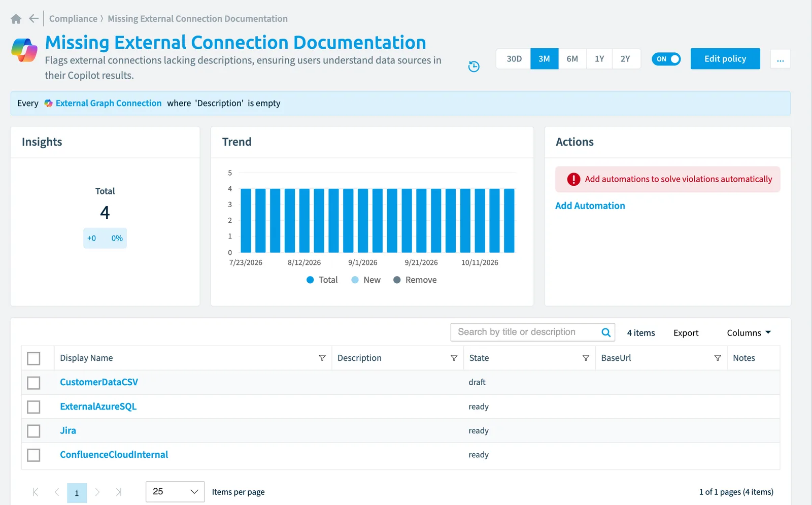Click the Compliance breadcrumb

73,19
